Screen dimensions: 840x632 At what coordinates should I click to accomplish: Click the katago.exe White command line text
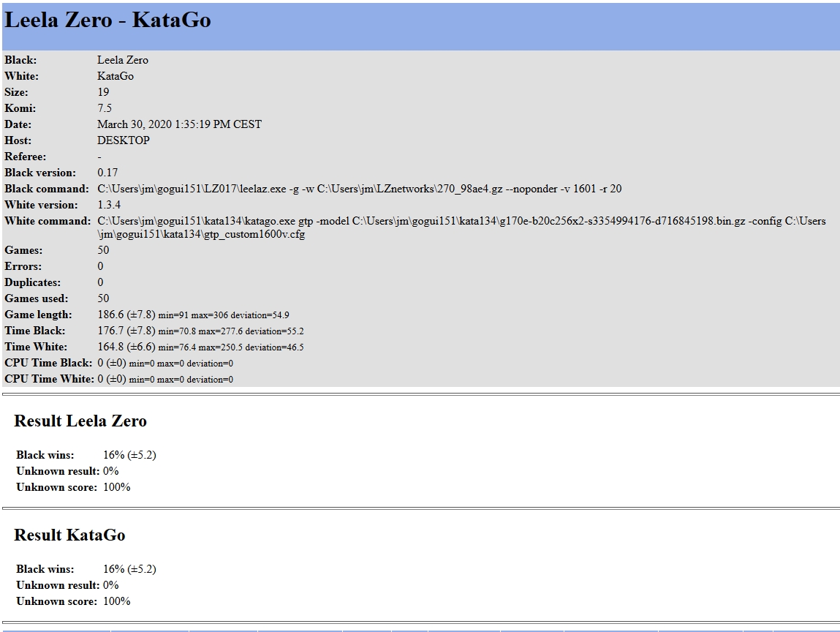point(461,221)
